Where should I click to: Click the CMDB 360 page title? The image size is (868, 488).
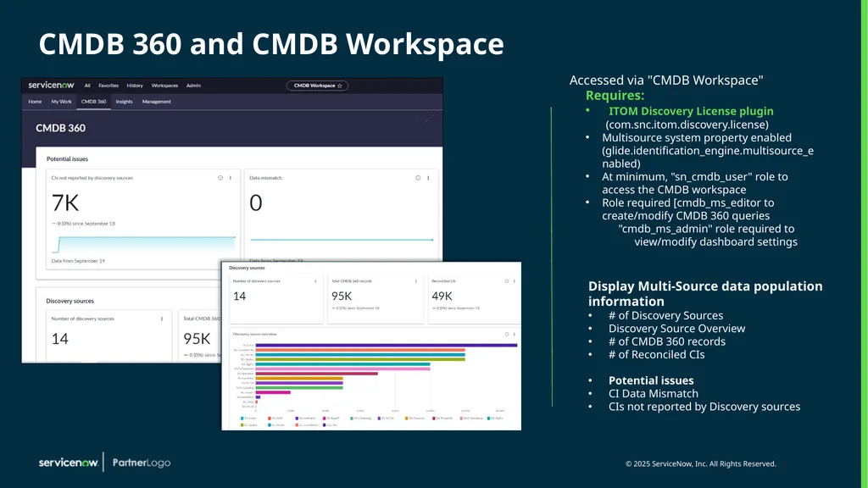pyautogui.click(x=60, y=129)
